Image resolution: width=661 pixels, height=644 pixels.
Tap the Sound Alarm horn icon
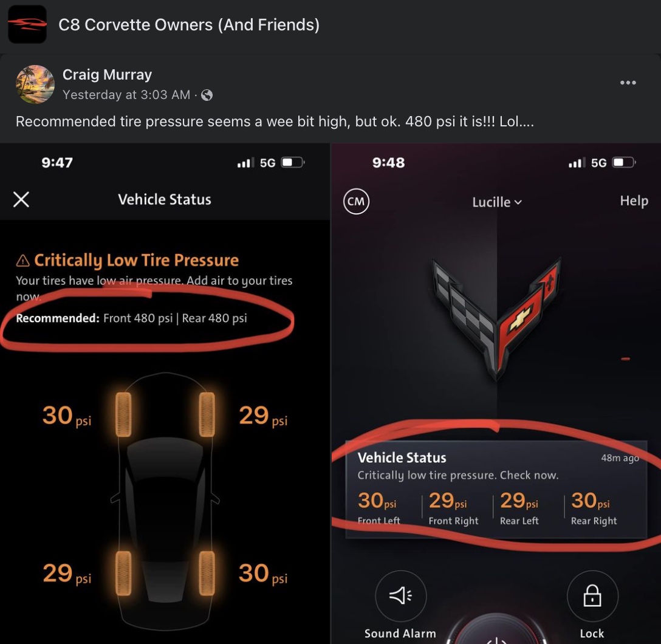point(400,595)
